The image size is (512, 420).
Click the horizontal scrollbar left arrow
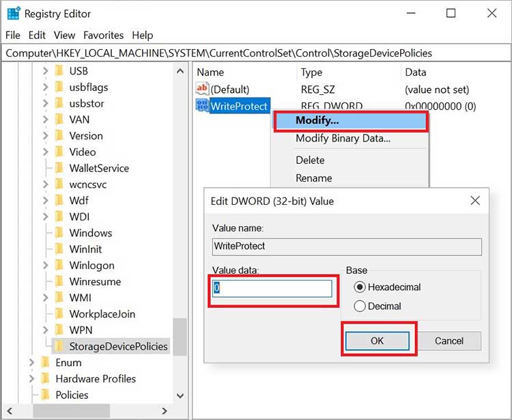[10, 410]
